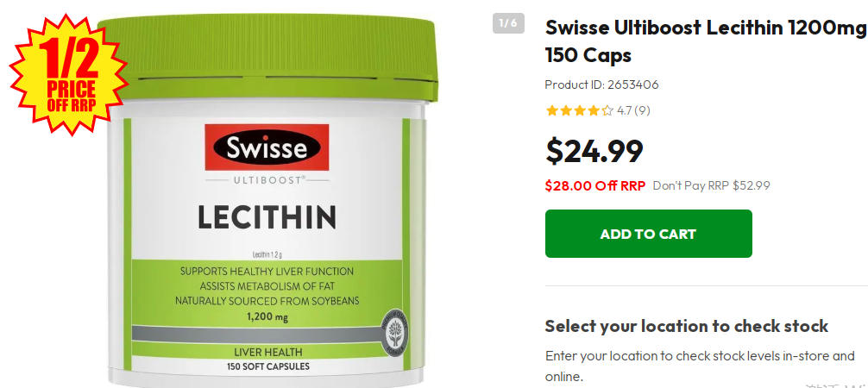Click the Swisse Ultiboost Lecithin product title
Image resolution: width=868 pixels, height=388 pixels.
tap(706, 41)
